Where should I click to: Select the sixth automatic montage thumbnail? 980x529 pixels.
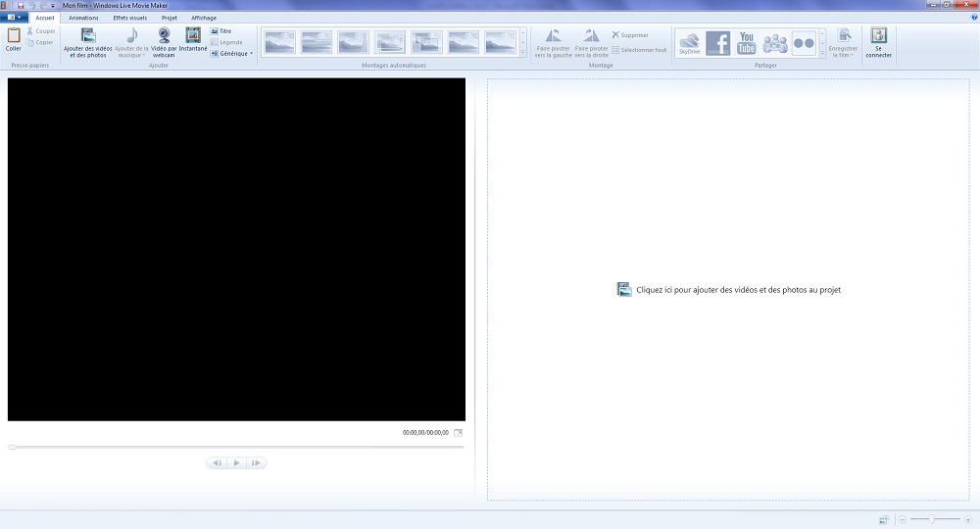point(464,42)
